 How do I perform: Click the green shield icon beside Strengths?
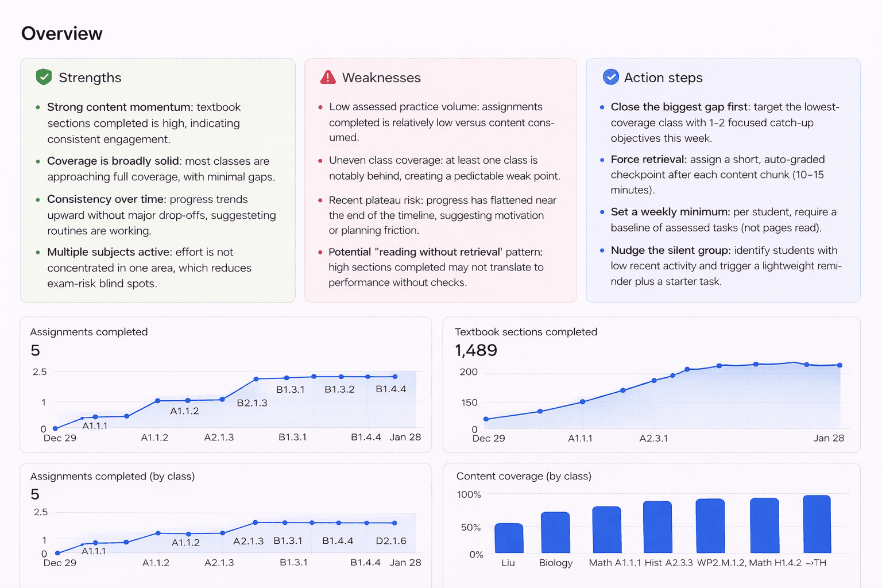click(x=44, y=77)
